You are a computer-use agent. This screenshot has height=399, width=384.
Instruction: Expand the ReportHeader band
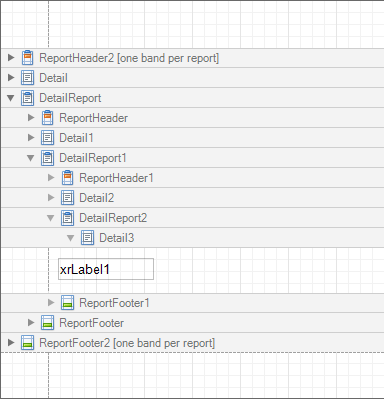31,117
